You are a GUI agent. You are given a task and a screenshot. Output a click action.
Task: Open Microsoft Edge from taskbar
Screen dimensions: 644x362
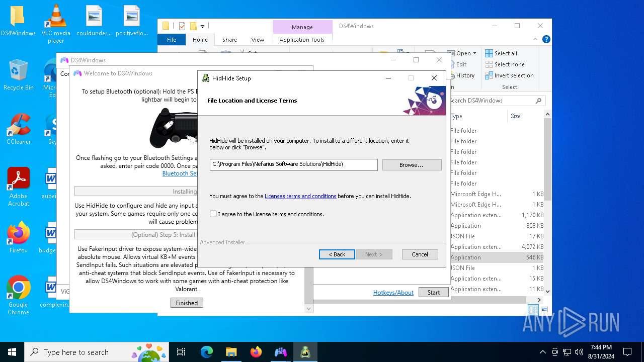[207, 352]
